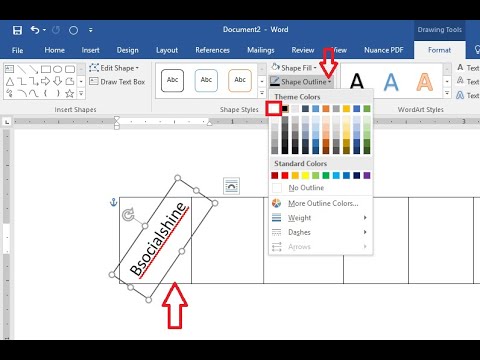Select the straight Line shape
Image resolution: width=480 pixels, height=360 pixels.
click(x=22, y=69)
